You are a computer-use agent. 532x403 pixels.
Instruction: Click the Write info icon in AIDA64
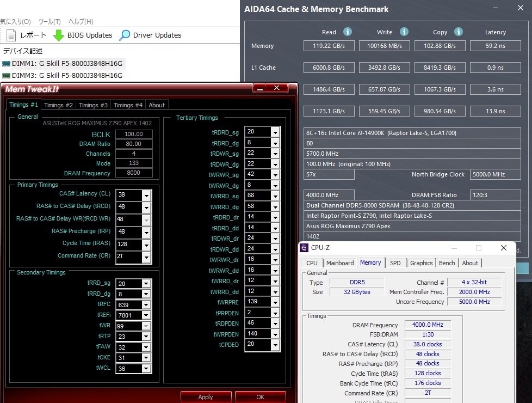pyautogui.click(x=403, y=32)
